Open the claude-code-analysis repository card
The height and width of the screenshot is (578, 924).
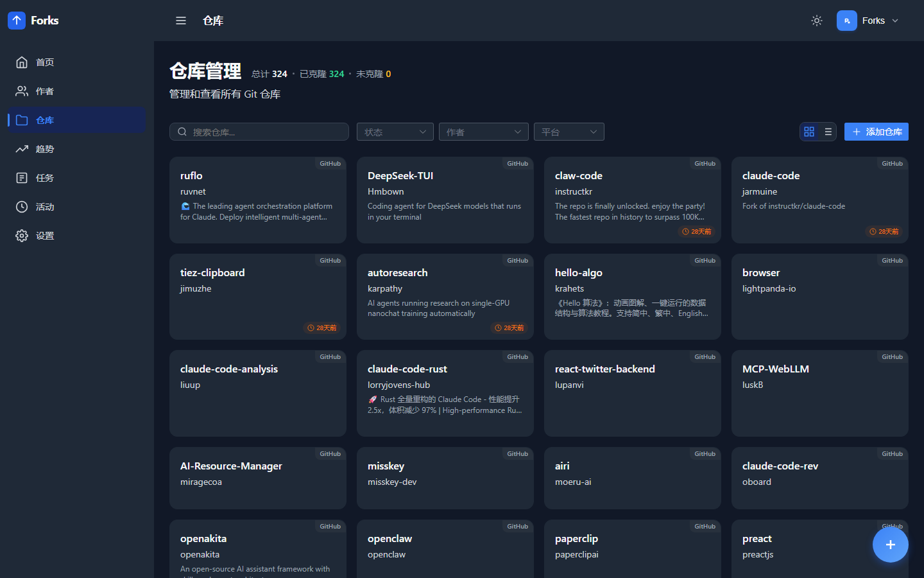pos(258,393)
